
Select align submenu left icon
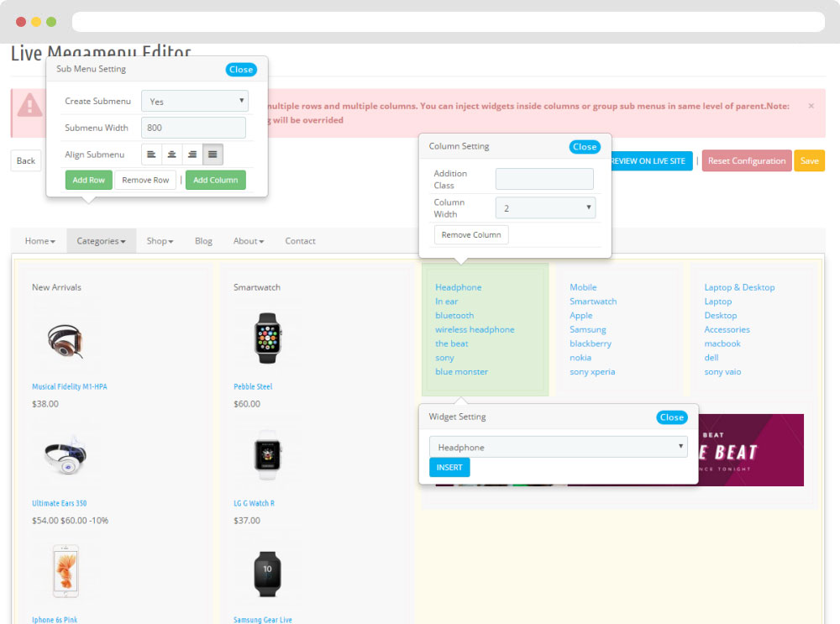tap(151, 155)
